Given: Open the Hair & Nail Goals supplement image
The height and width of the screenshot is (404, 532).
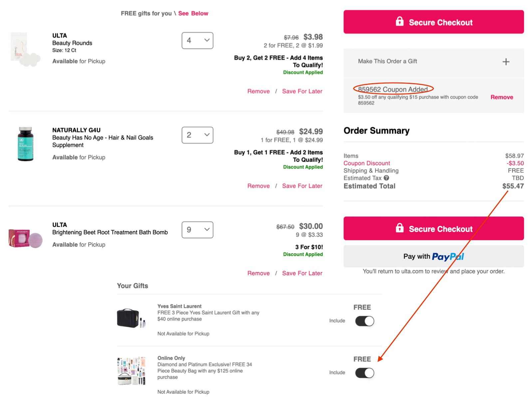Looking at the screenshot, I should pos(26,144).
